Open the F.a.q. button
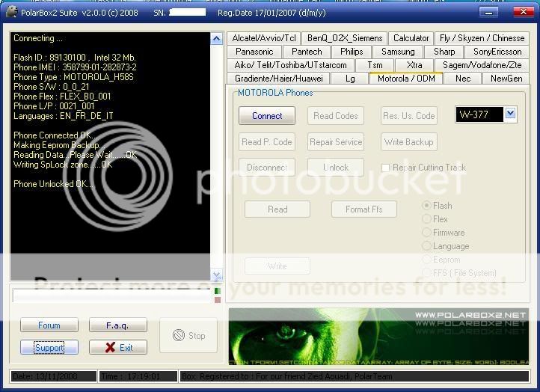 (117, 325)
